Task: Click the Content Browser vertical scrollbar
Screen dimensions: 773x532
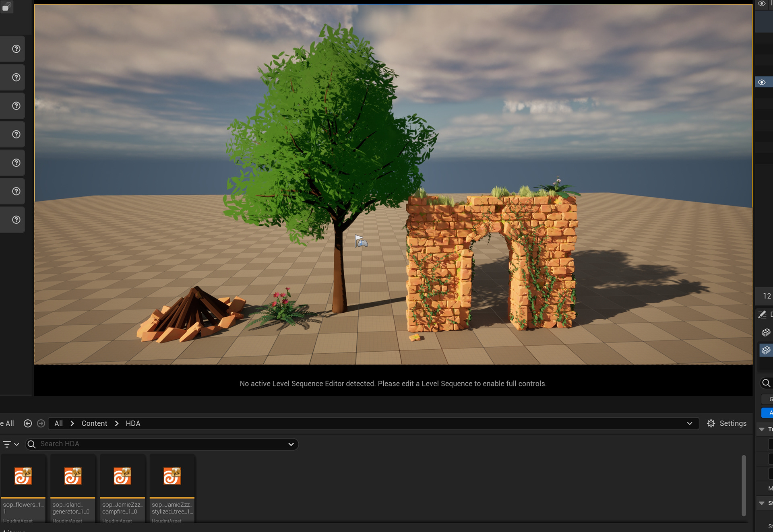Action: 744,485
